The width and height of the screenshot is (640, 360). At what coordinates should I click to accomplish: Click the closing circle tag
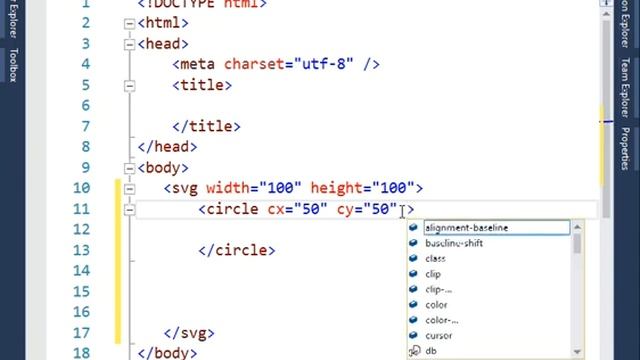point(237,250)
